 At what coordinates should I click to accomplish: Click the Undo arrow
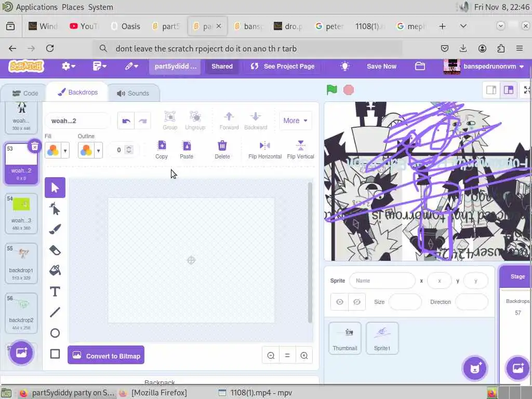pos(126,121)
